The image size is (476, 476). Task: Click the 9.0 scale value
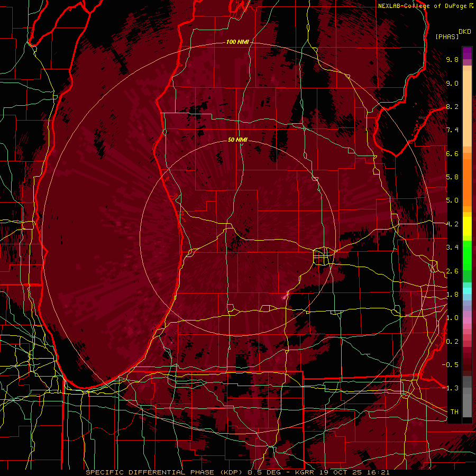click(452, 83)
